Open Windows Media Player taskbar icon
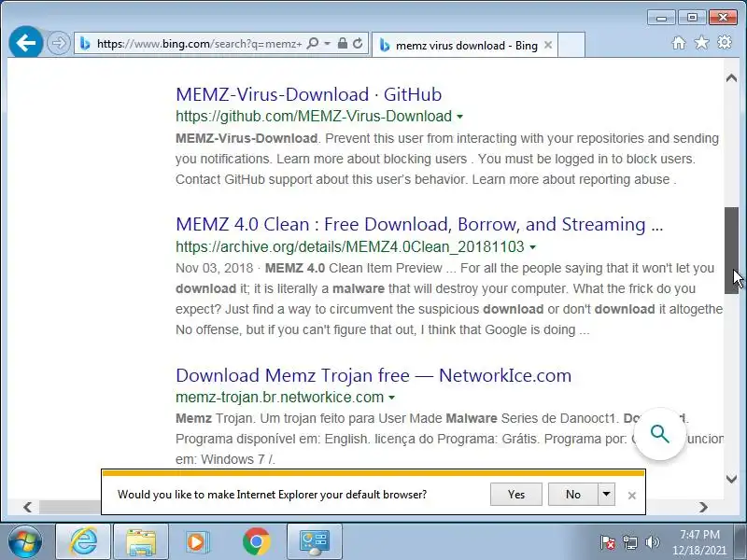Screen dimensions: 747x560 pyautogui.click(x=196, y=541)
